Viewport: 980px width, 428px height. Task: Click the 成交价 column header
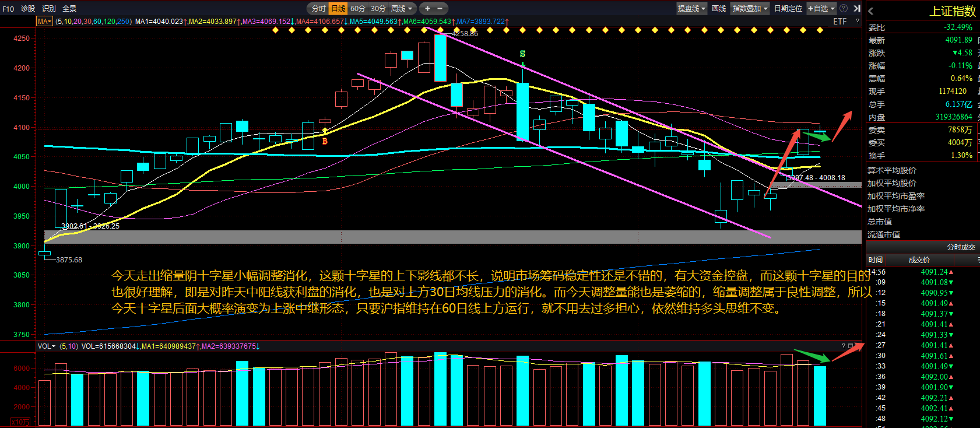pyautogui.click(x=919, y=260)
